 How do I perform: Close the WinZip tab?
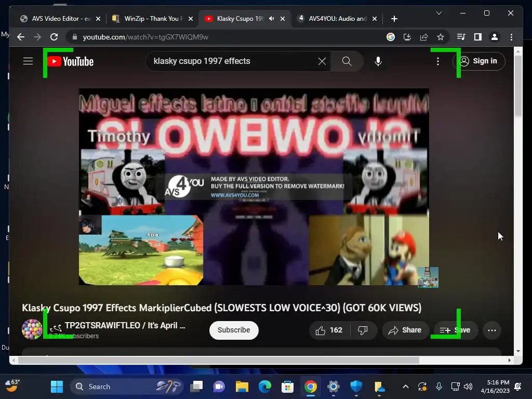coord(191,19)
